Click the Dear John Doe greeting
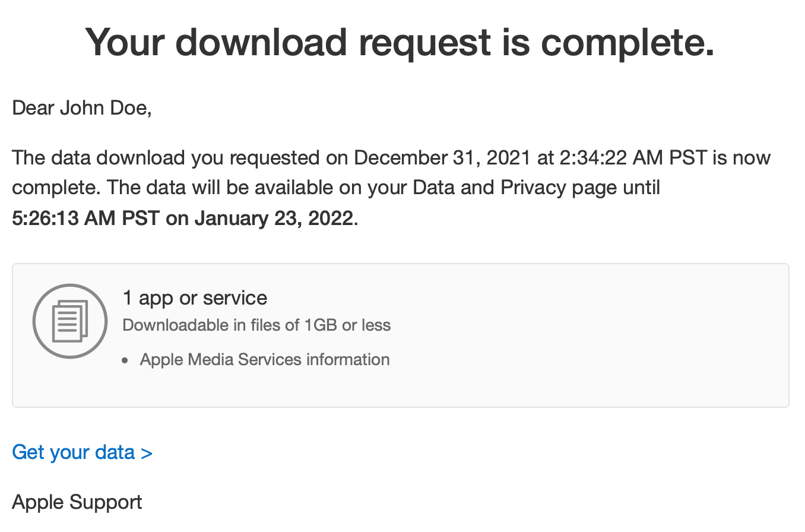The width and height of the screenshot is (805, 532). 81,109
